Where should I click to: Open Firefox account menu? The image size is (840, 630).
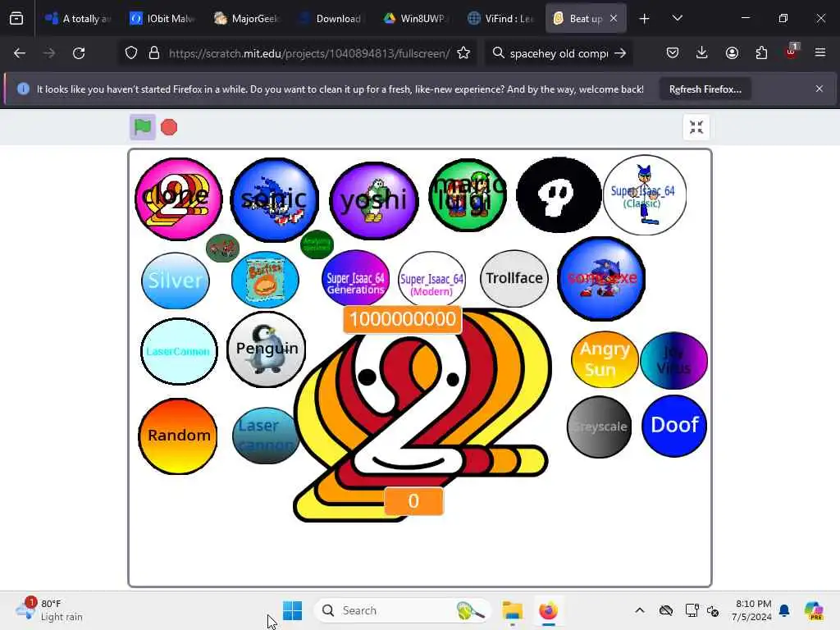(x=732, y=53)
